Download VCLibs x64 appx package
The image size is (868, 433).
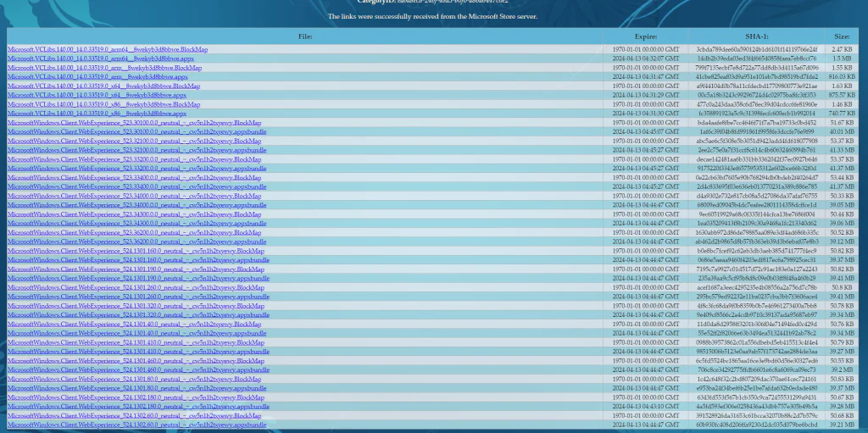point(97,95)
